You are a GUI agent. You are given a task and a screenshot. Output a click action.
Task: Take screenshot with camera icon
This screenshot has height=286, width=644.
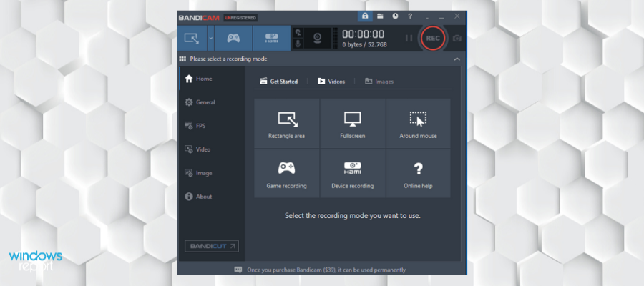(x=457, y=38)
